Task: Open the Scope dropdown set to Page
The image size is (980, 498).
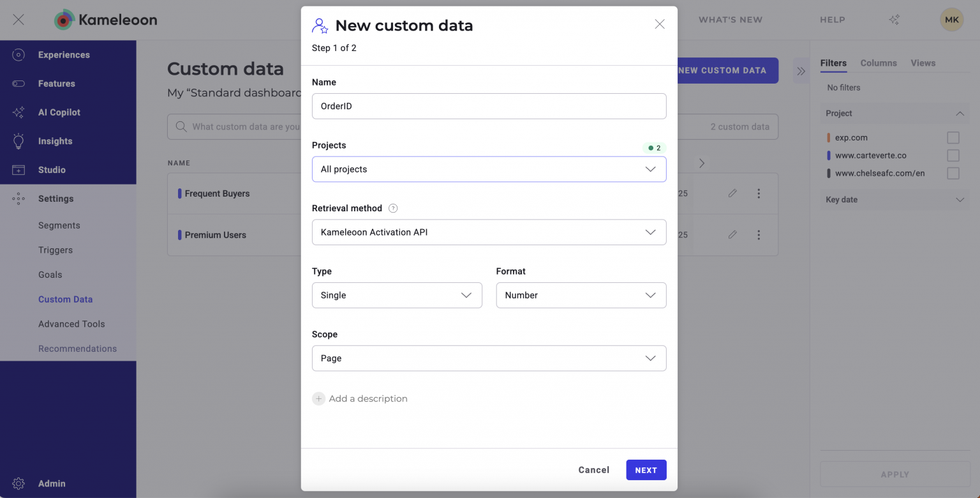Action: (489, 358)
